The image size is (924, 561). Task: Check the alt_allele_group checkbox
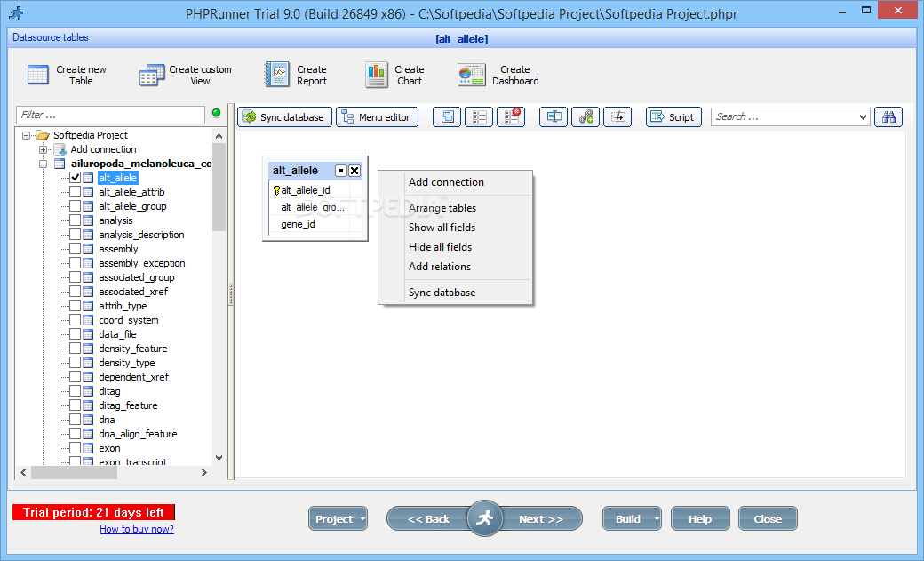point(75,206)
